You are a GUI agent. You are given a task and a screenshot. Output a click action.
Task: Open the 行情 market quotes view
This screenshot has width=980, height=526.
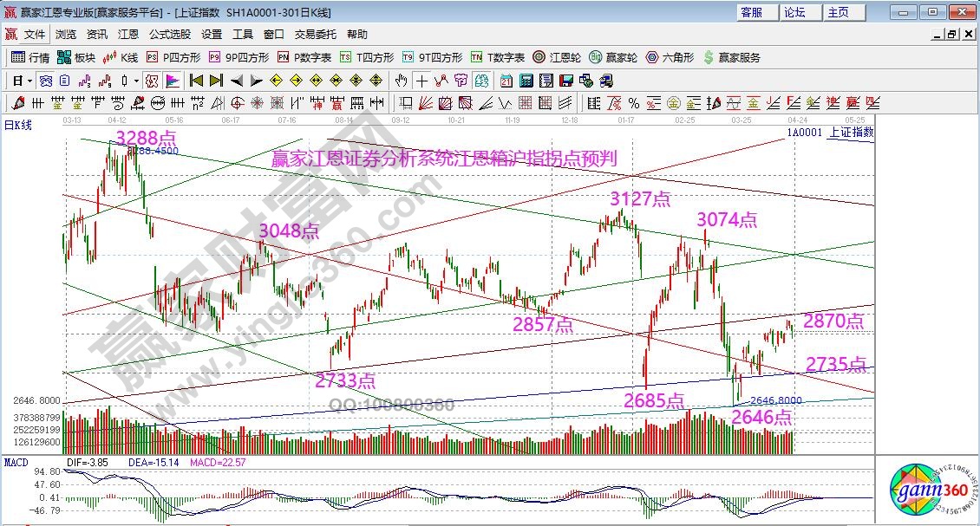click(x=30, y=57)
